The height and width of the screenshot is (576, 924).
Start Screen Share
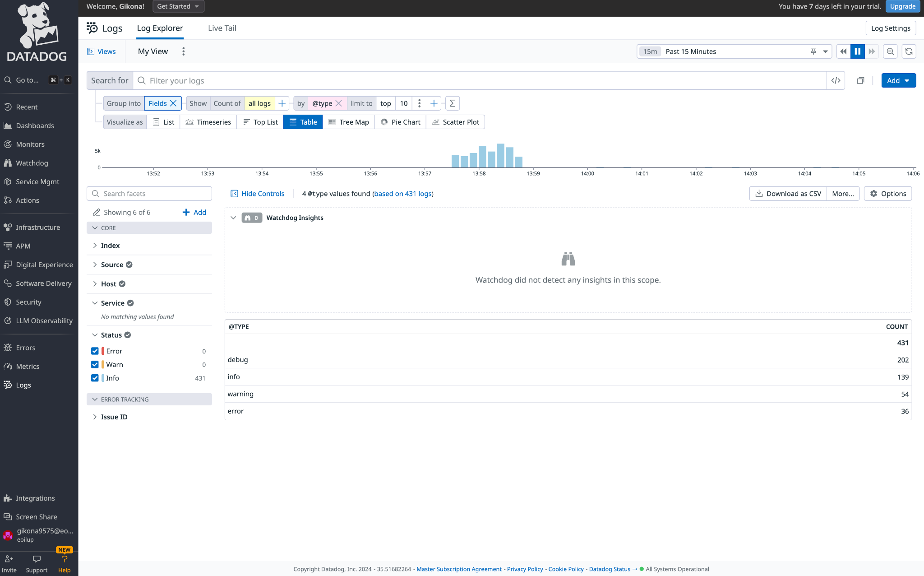[36, 517]
